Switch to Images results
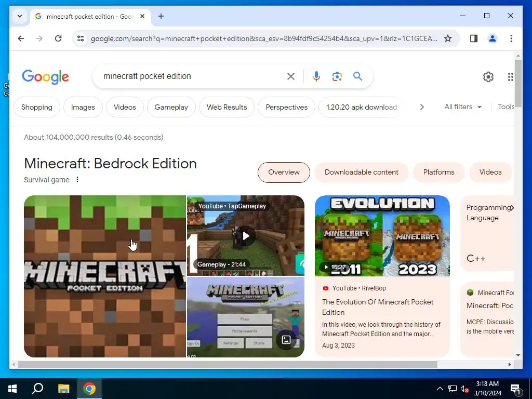 (83, 107)
